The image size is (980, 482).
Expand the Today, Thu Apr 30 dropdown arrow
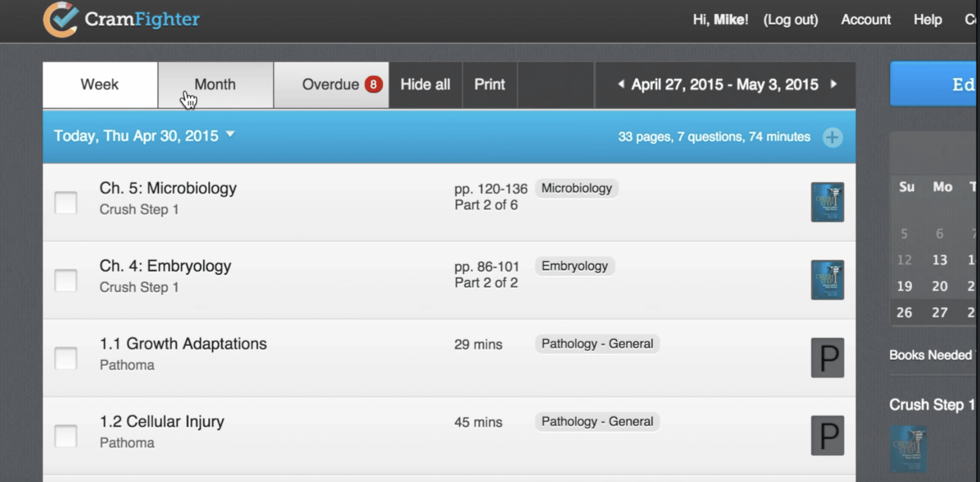pos(230,134)
